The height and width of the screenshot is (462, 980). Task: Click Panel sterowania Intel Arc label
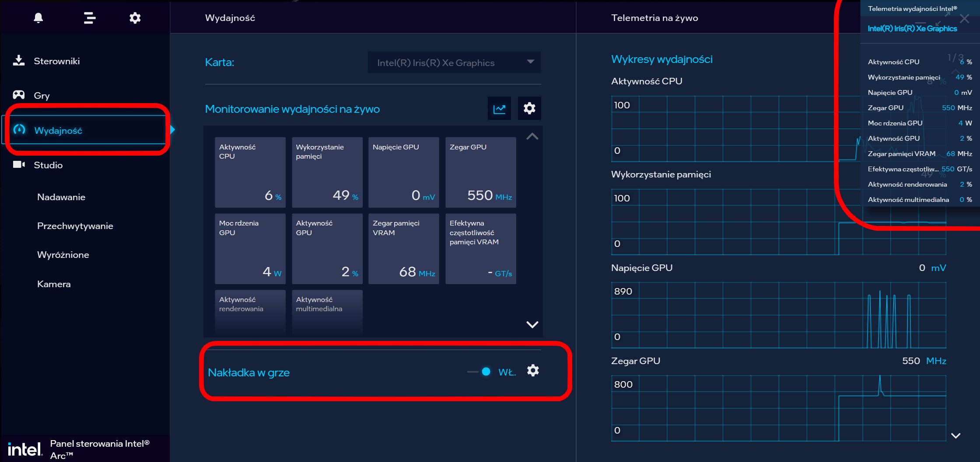[x=100, y=449]
